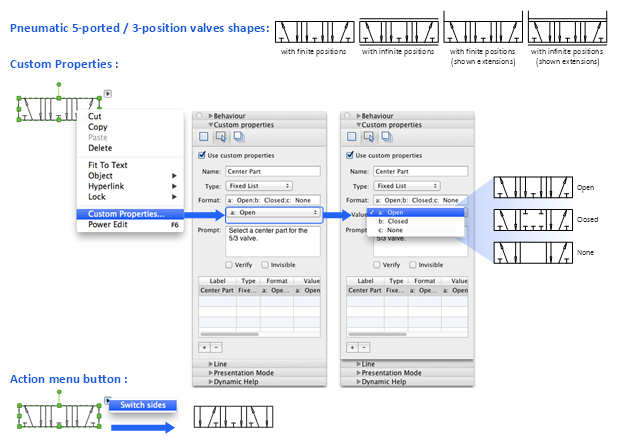Open the 'a: Open' value dropdown in left panel
Viewport: 640px width, 443px height.
point(274,213)
